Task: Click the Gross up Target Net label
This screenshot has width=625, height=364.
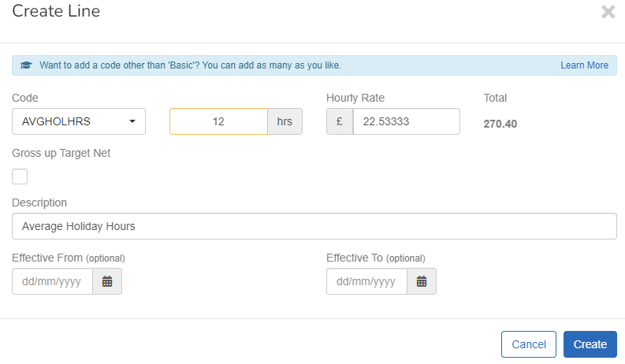Action: (61, 153)
